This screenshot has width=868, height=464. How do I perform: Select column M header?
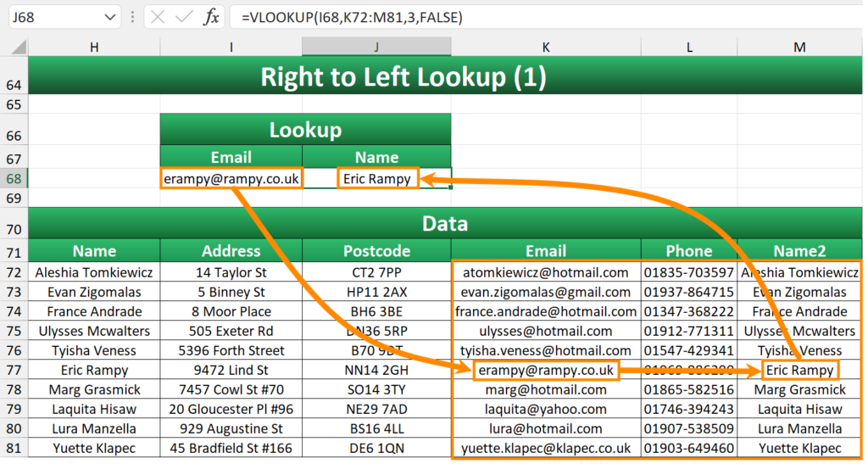[x=799, y=47]
